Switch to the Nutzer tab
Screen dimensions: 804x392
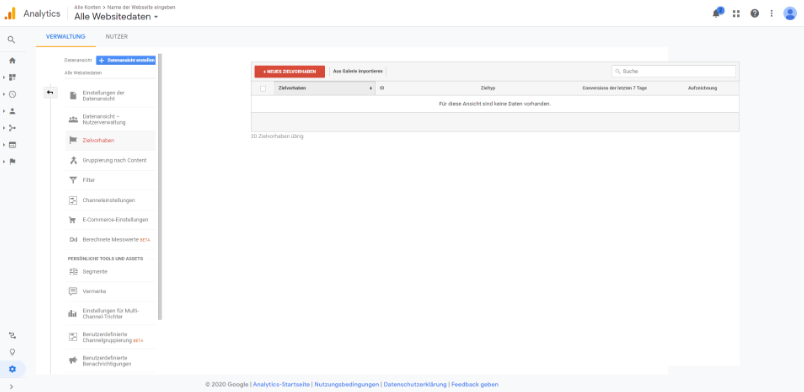(117, 37)
